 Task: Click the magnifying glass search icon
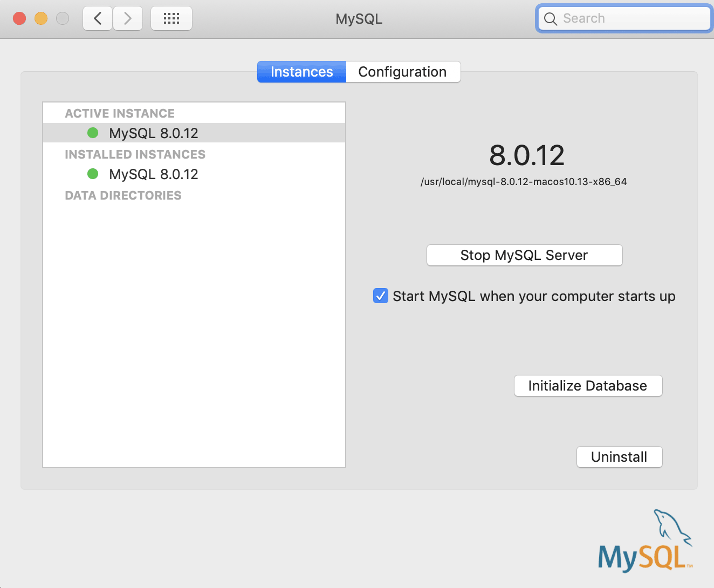pyautogui.click(x=550, y=19)
